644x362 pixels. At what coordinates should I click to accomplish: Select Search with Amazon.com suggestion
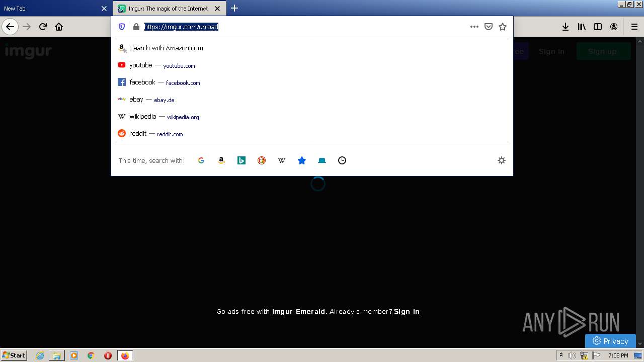[312, 48]
